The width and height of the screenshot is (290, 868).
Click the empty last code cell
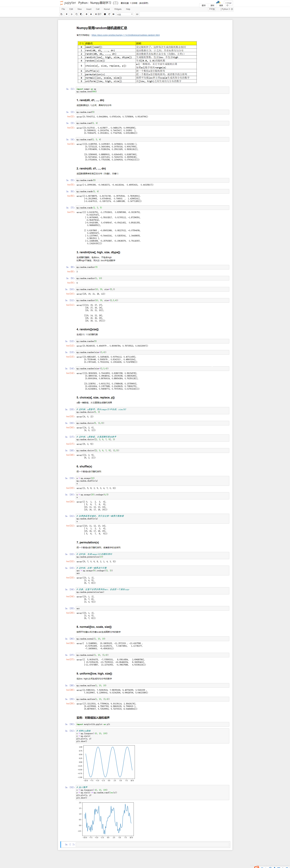tap(152, 844)
